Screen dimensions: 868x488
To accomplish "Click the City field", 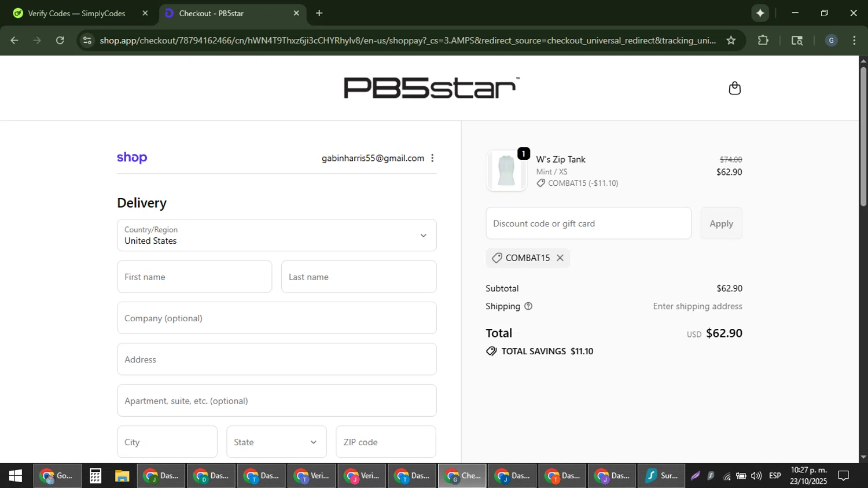I will pyautogui.click(x=167, y=442).
